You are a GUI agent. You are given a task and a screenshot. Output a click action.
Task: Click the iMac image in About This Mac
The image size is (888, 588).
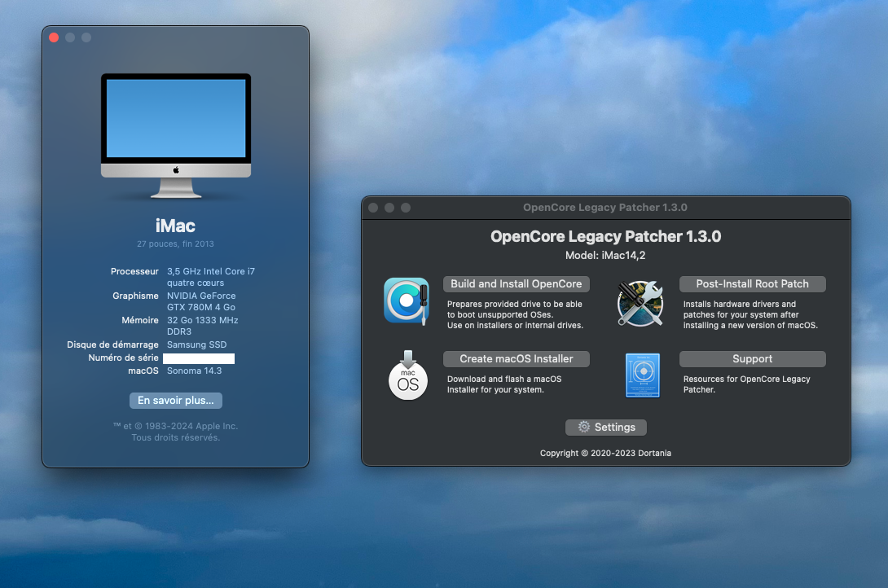pyautogui.click(x=175, y=136)
